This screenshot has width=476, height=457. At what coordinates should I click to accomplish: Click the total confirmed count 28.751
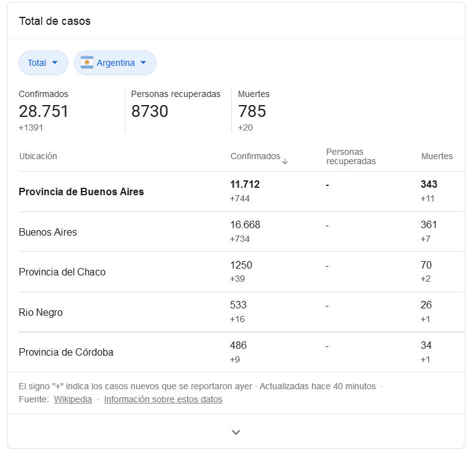tap(43, 111)
